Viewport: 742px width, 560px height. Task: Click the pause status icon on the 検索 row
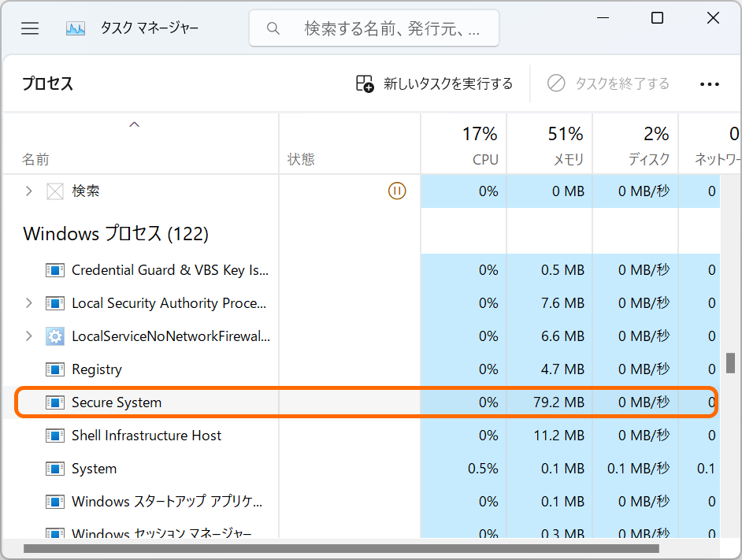pos(397,191)
